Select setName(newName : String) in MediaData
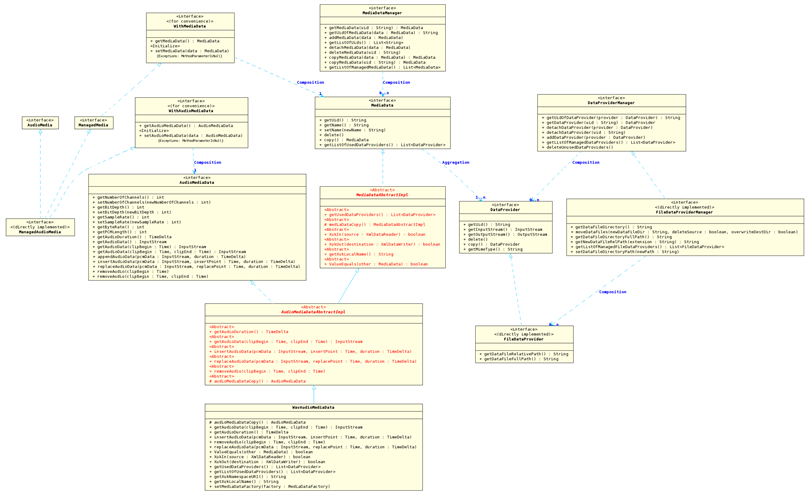The image size is (809, 494). 352,130
